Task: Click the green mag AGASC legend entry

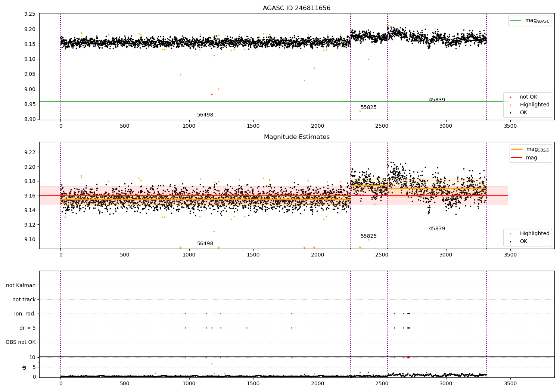Action: point(530,21)
